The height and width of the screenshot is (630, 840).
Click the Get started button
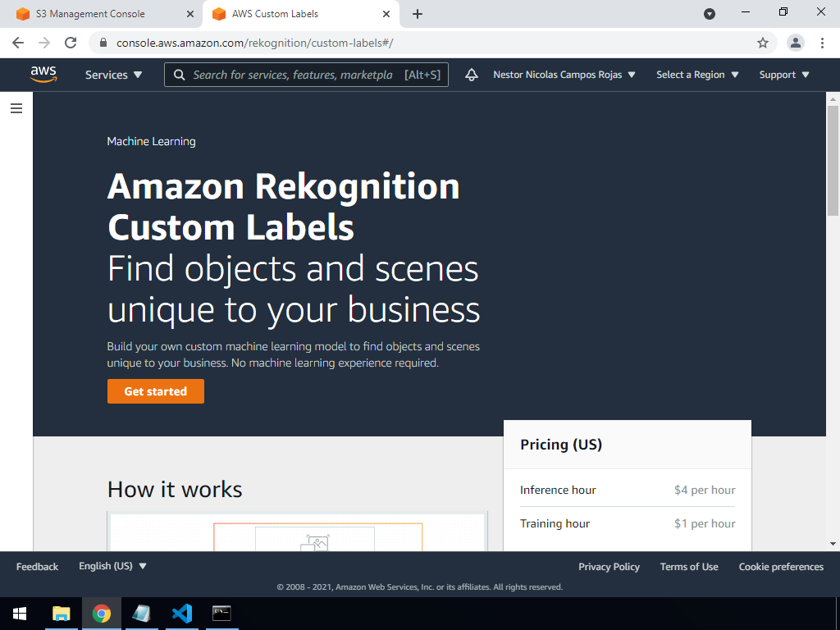(156, 391)
